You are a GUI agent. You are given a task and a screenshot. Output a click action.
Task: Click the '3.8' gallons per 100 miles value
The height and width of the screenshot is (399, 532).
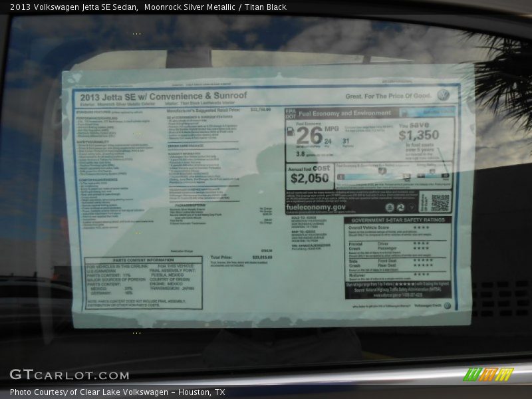(301, 154)
